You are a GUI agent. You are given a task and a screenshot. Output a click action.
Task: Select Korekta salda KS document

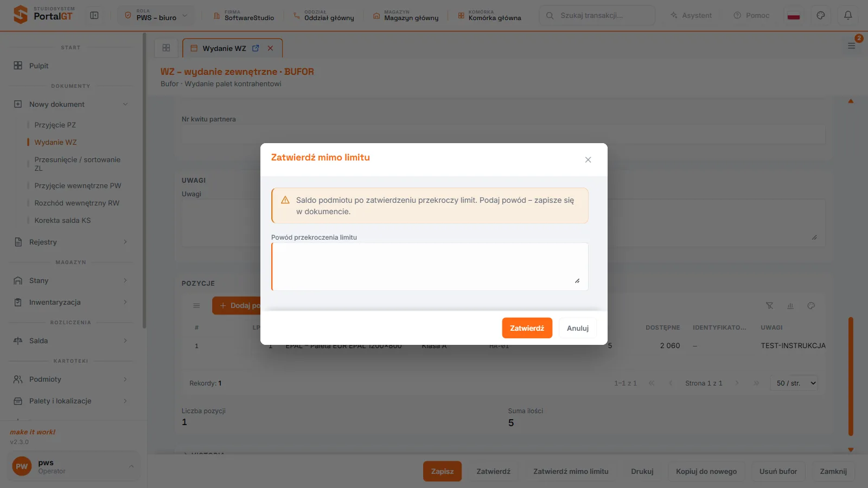point(62,220)
